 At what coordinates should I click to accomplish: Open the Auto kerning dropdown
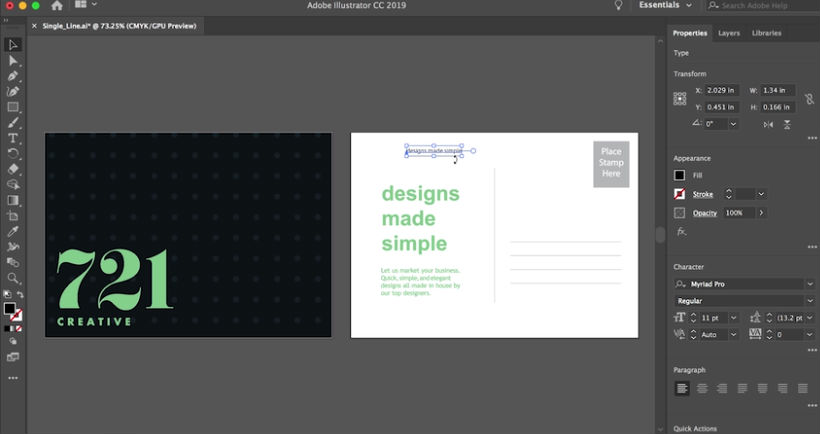pyautogui.click(x=733, y=335)
